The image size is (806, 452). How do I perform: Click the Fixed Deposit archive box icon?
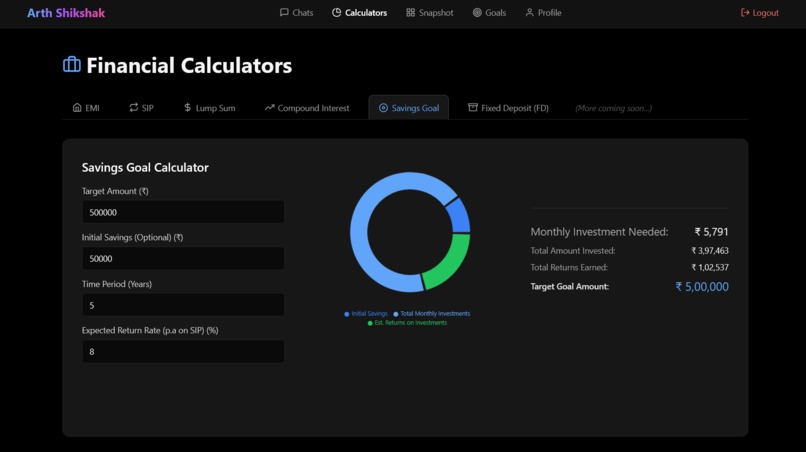point(472,107)
